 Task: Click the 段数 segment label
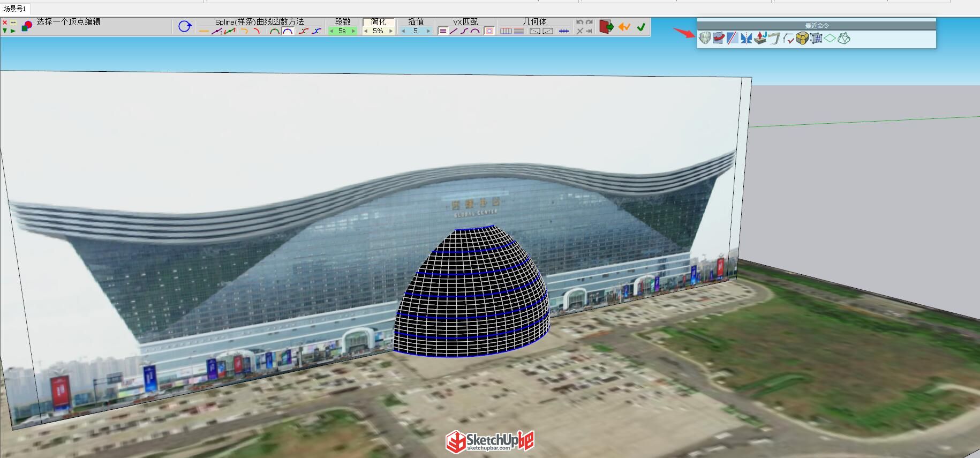pos(343,21)
